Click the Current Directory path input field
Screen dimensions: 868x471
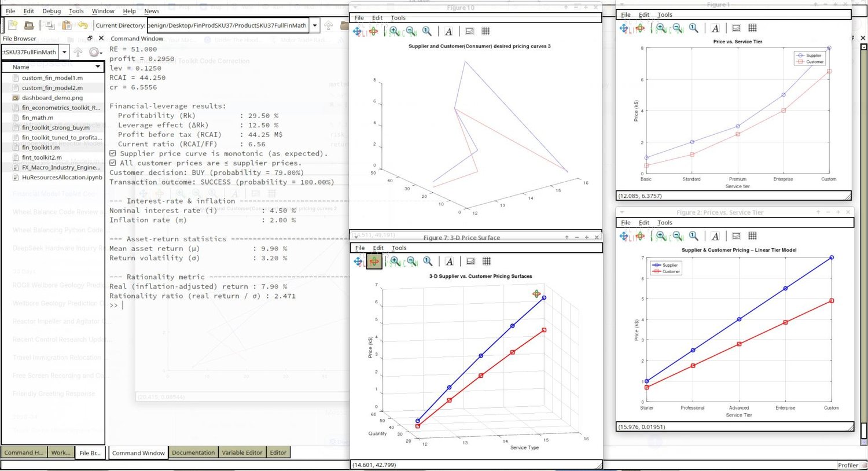pos(228,25)
